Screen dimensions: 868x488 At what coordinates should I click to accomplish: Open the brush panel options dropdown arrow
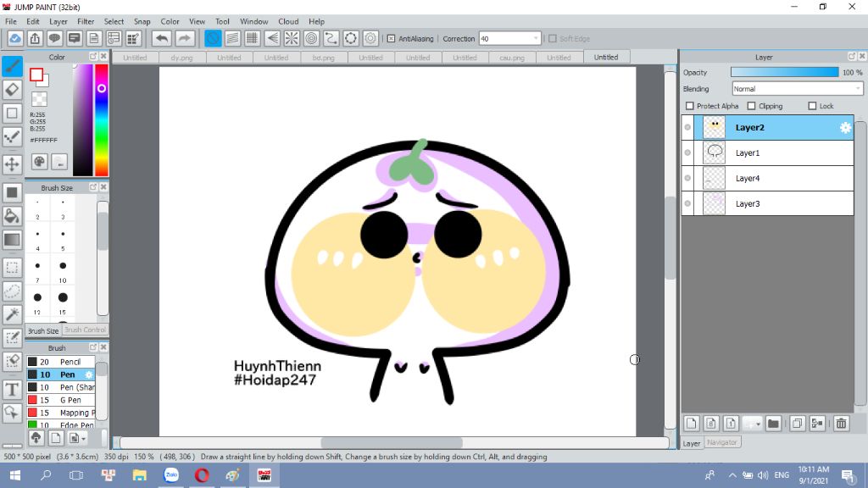pyautogui.click(x=83, y=439)
